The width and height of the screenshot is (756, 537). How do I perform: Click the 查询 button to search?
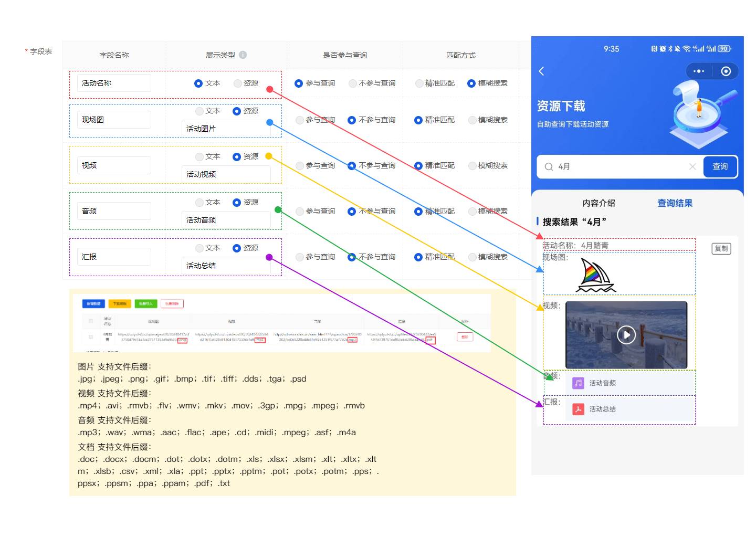click(x=720, y=166)
